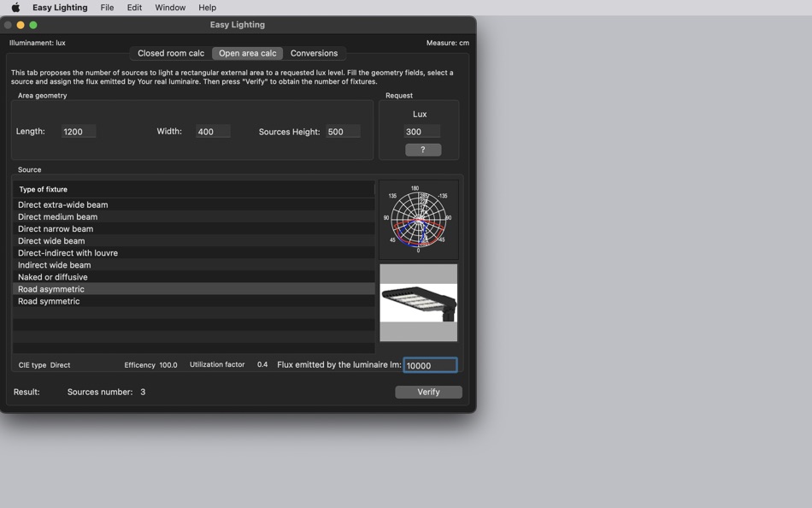Click the road luminaire photo thumbnail
The image size is (812, 508).
click(x=419, y=303)
